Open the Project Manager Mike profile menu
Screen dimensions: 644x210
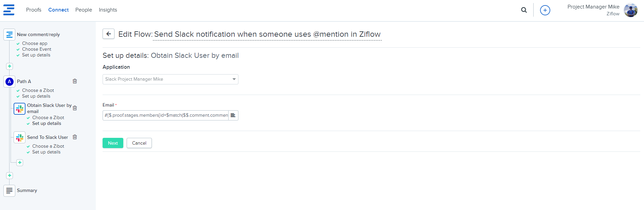[630, 10]
